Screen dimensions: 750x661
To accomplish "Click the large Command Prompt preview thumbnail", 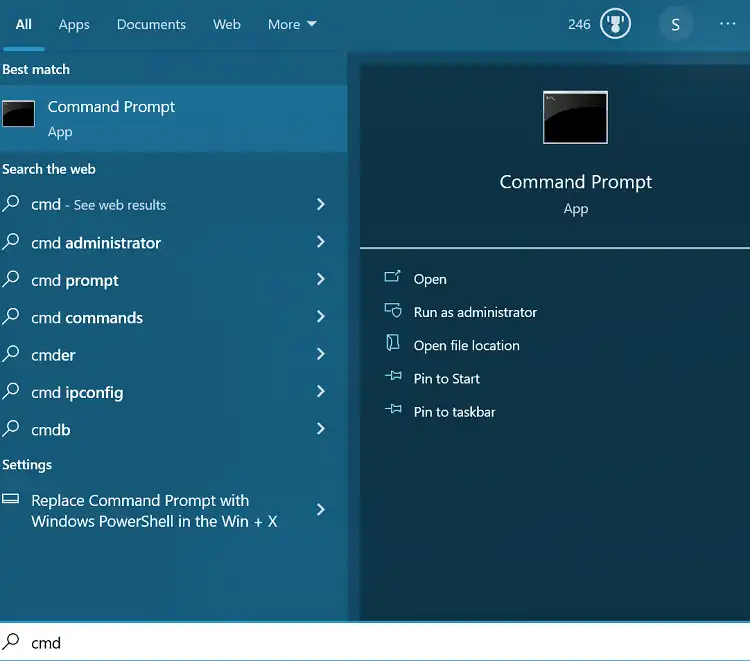I will [575, 117].
